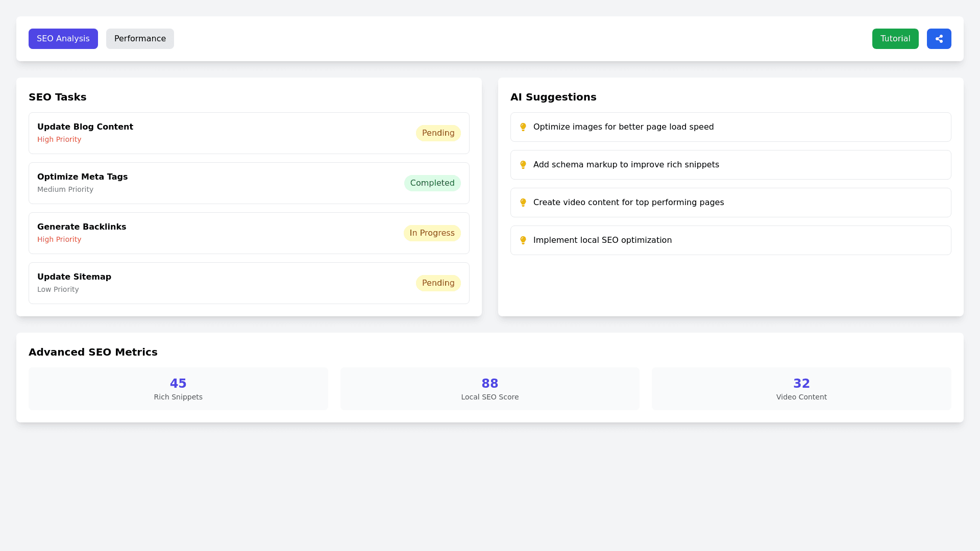Click lightbulb icon beside video content suggestion

point(523,203)
